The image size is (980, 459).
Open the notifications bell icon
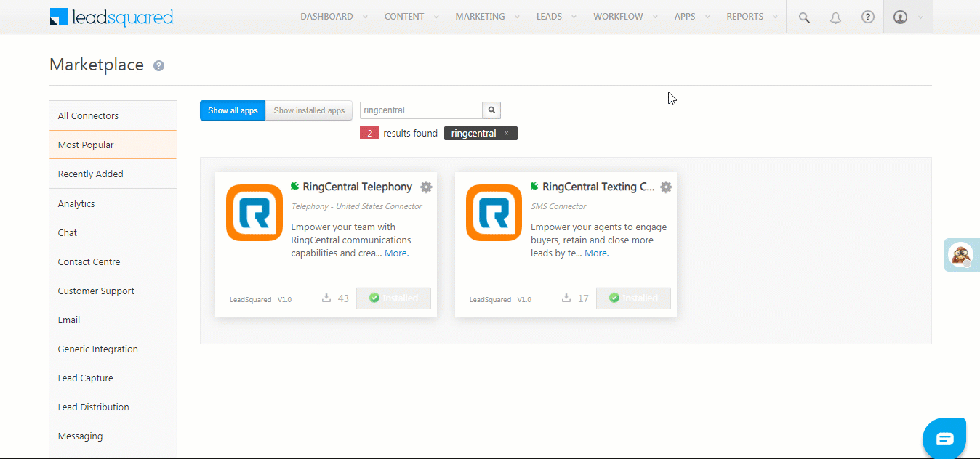836,17
